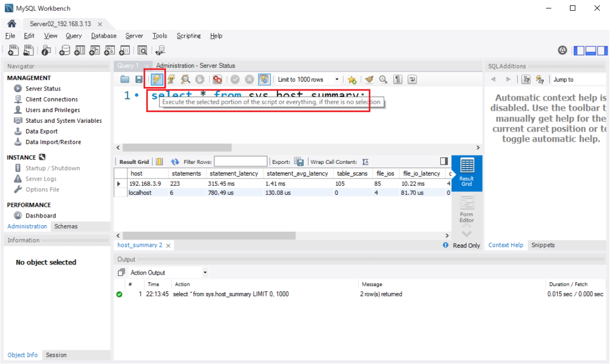Screen dimensions: 610x364
Task: Create a new view icon
Action: pyautogui.click(x=95, y=50)
